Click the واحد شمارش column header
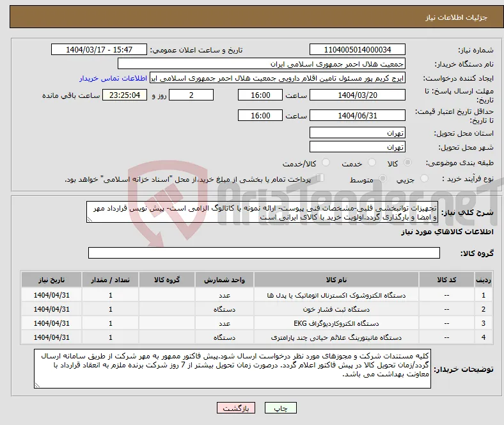 tap(224, 280)
